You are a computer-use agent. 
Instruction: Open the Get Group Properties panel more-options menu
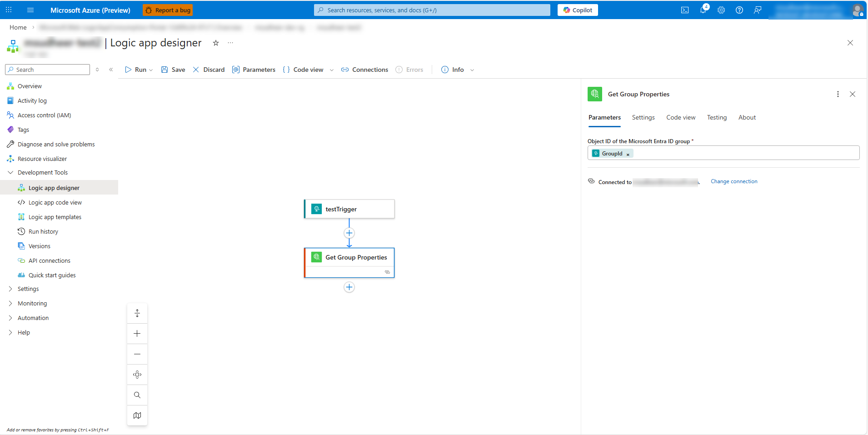tap(838, 94)
